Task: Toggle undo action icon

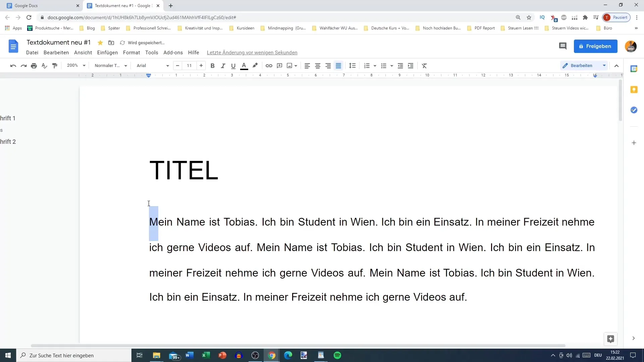Action: coord(13,65)
